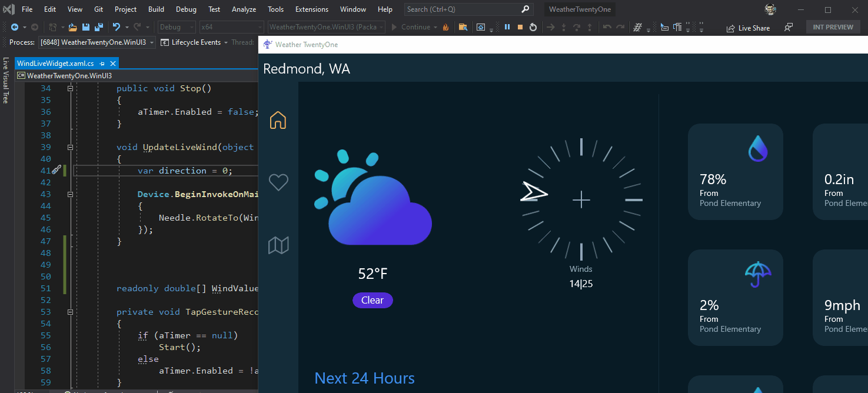The width and height of the screenshot is (868, 393).
Task: Close the WindLiveWidget.xaml.cs tab
Action: click(x=113, y=63)
